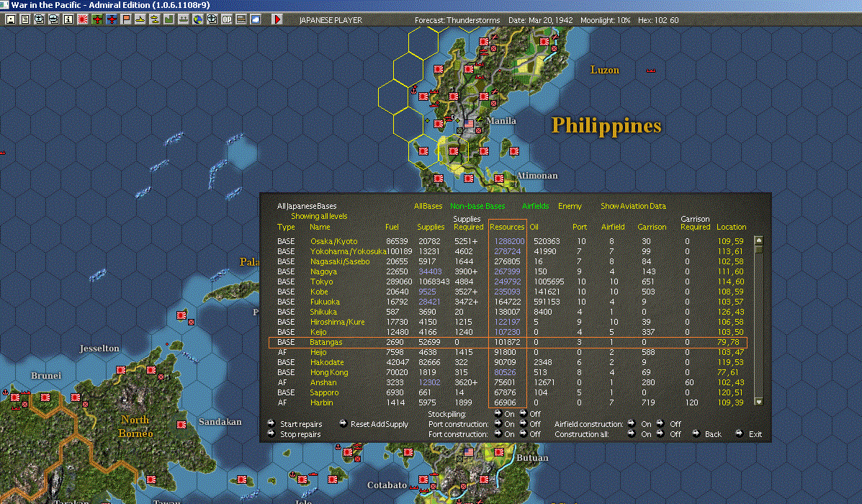Click the railroad track toolbar icon
This screenshot has height=504, width=862.
click(241, 19)
